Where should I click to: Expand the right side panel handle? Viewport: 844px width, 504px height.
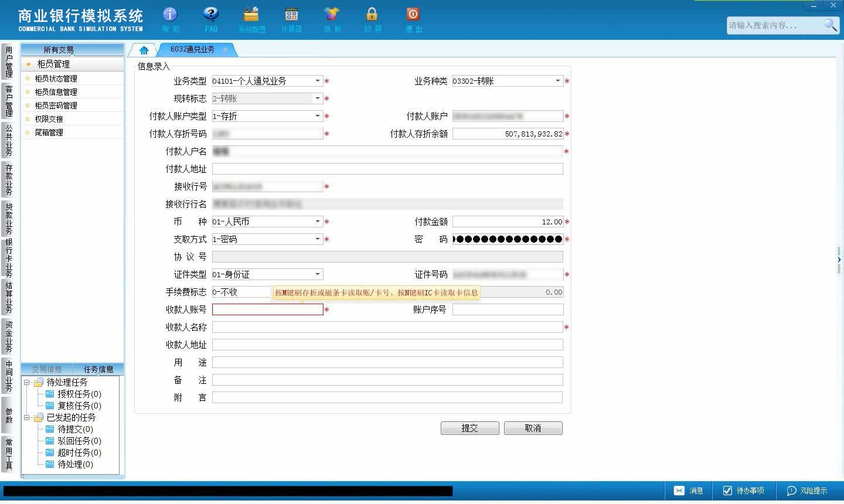[x=839, y=260]
